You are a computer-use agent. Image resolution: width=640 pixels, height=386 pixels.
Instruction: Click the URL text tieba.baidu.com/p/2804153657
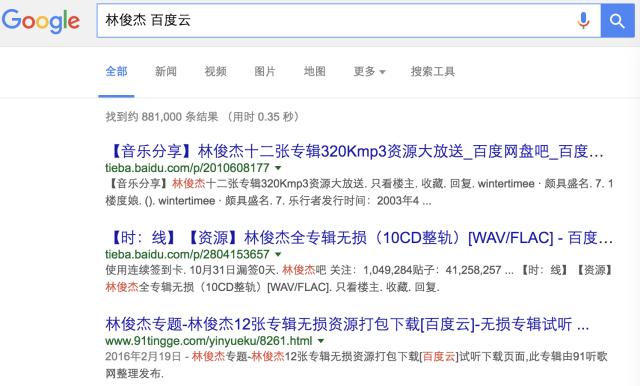click(187, 254)
